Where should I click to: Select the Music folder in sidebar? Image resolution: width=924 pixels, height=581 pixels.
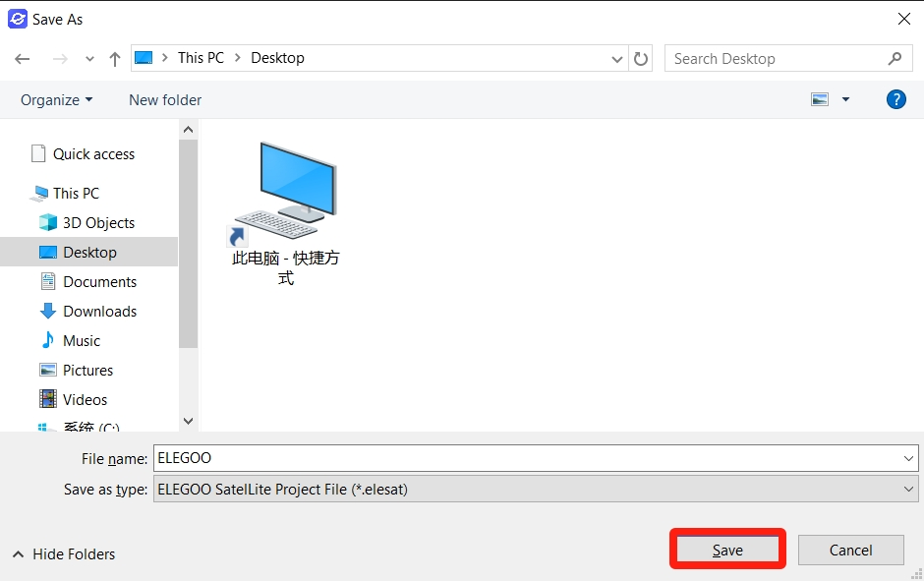82,341
